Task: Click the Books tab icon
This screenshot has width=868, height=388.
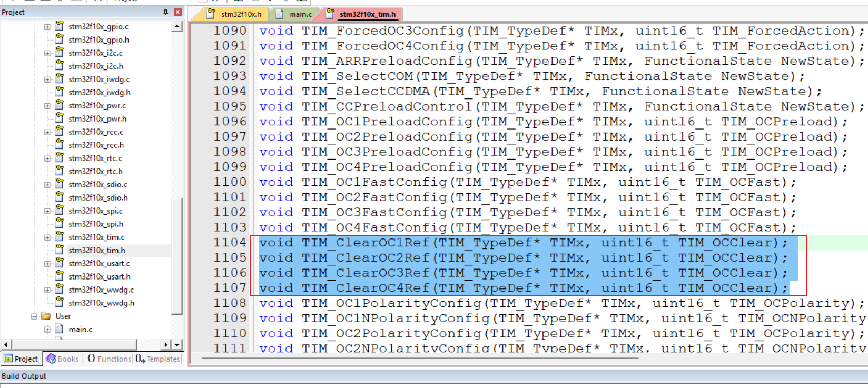Action: [x=51, y=359]
